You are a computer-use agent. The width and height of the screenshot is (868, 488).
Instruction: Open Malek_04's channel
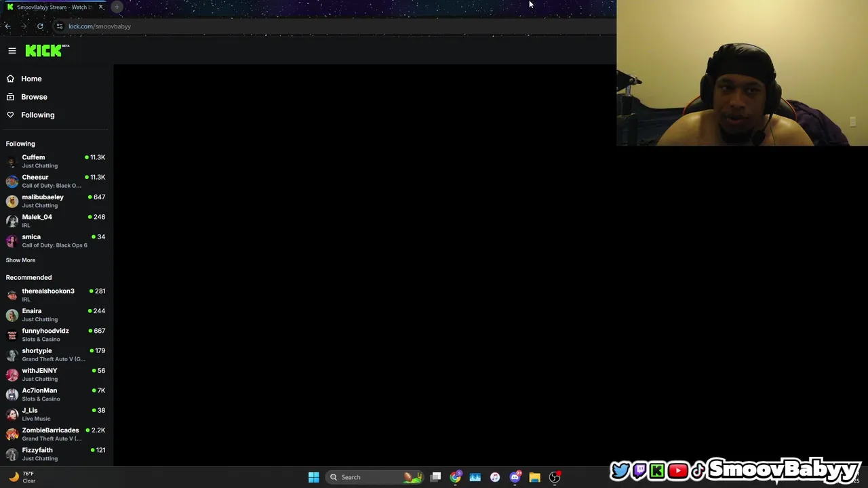[x=54, y=221]
